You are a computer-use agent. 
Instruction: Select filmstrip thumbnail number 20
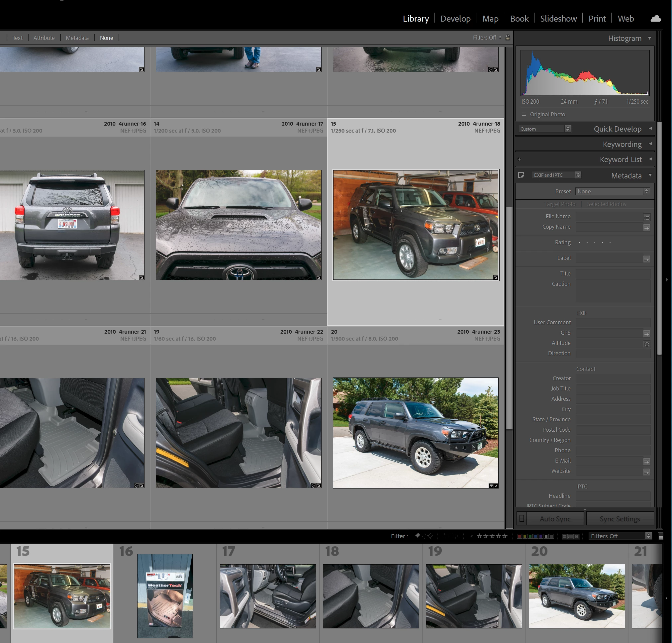pyautogui.click(x=576, y=596)
